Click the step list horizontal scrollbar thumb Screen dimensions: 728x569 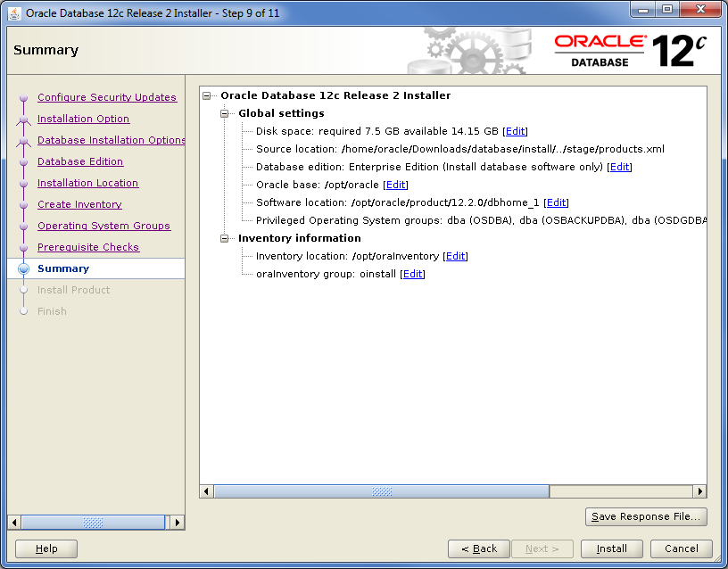(x=93, y=523)
